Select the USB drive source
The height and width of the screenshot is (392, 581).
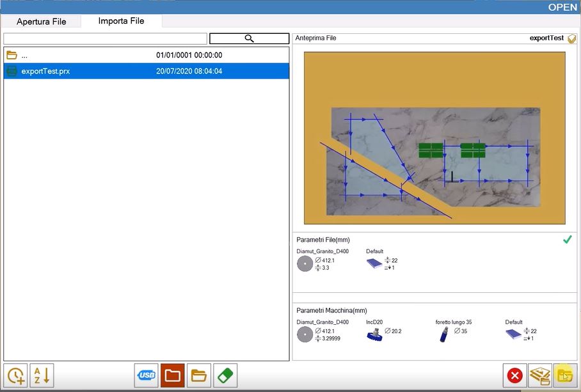coord(147,375)
